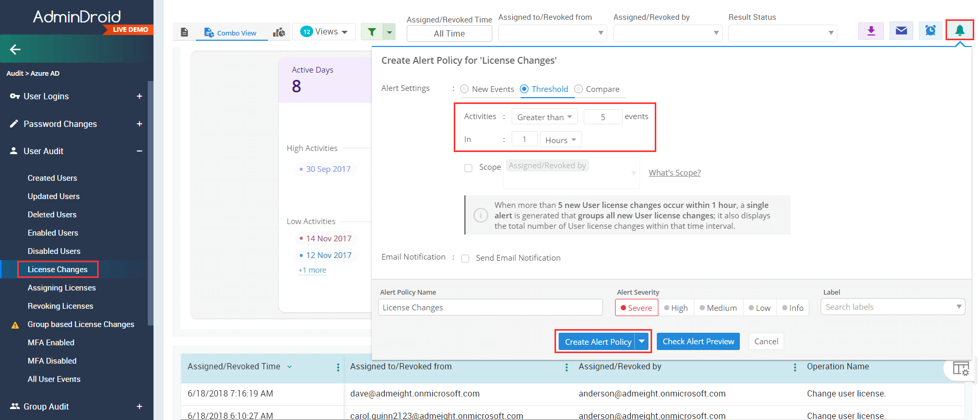980x420 pixels.
Task: Click the email envelope icon
Action: [901, 31]
